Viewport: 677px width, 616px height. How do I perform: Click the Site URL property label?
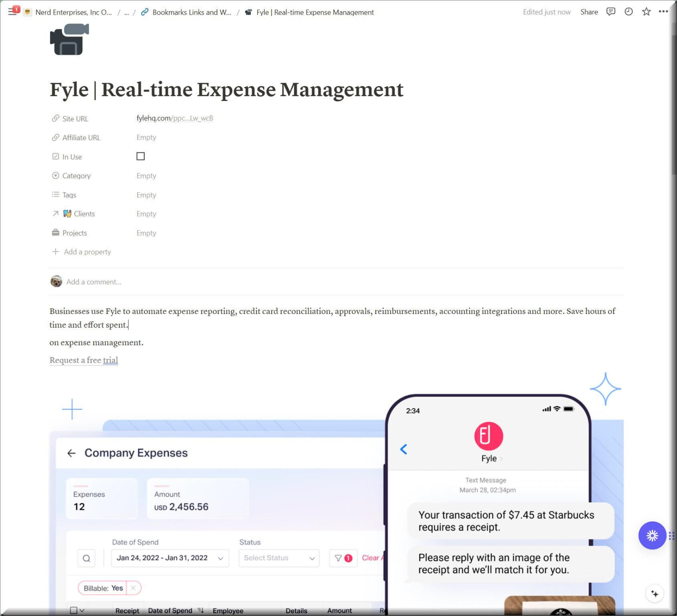pos(75,119)
